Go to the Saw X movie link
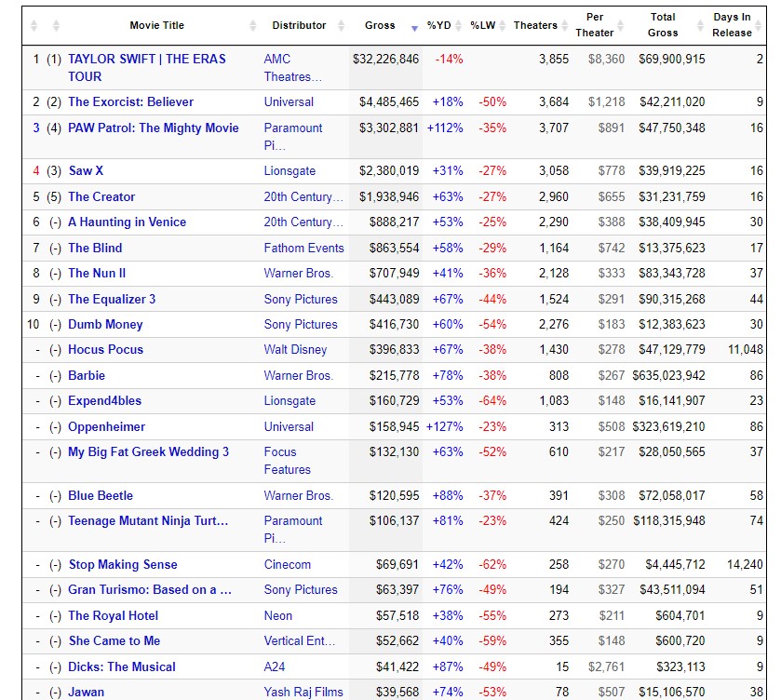The width and height of the screenshot is (781, 700). coord(86,170)
